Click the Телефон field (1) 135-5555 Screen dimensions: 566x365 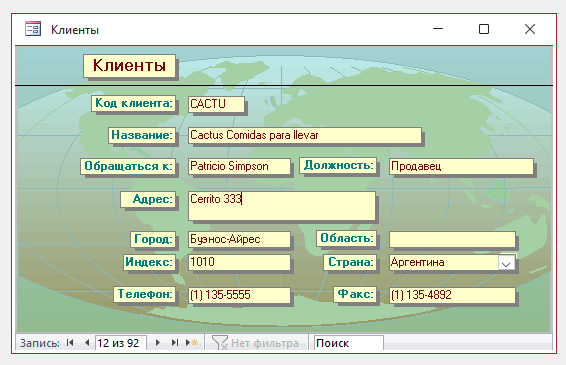(x=239, y=295)
